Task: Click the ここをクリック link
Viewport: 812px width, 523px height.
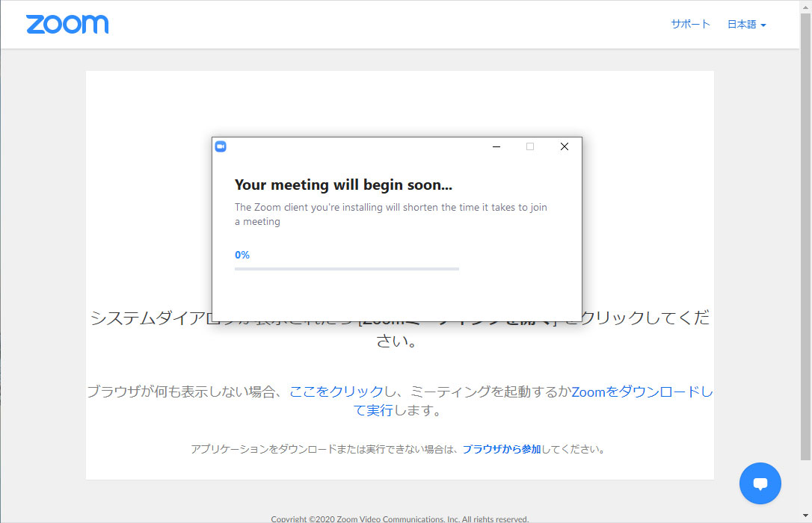Action: (x=336, y=392)
